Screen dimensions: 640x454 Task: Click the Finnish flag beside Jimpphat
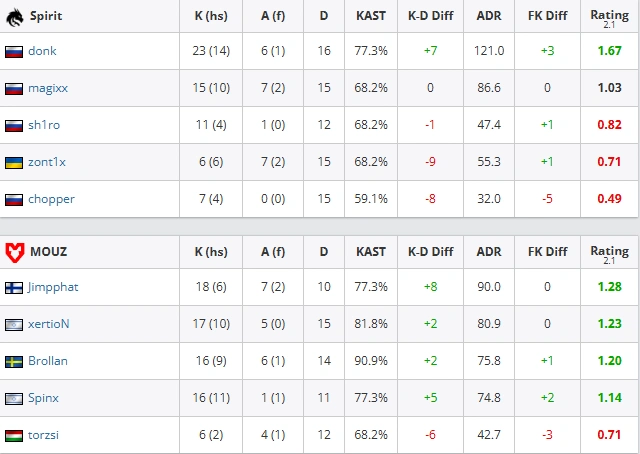tap(14, 287)
